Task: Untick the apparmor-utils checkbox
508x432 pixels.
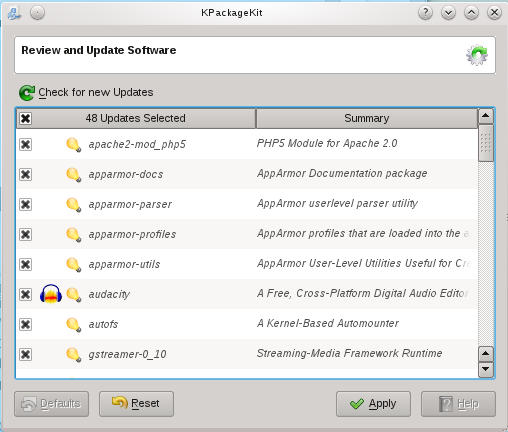Action: coord(26,264)
